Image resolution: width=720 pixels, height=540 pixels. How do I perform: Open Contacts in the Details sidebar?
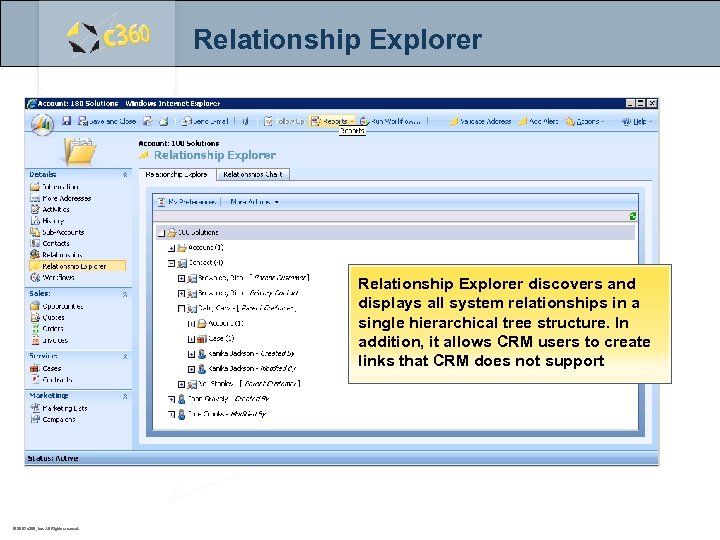(x=50, y=243)
